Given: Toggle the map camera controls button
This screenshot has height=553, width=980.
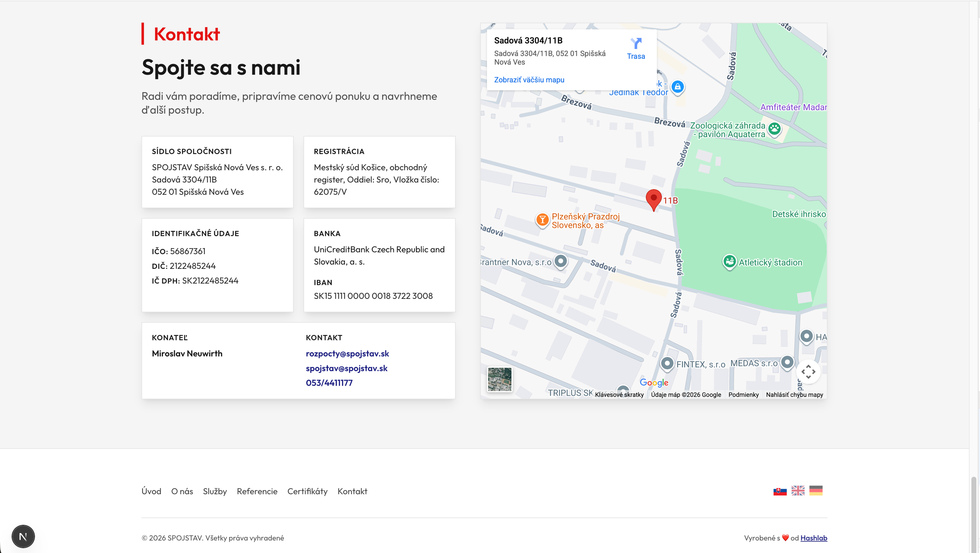Looking at the screenshot, I should click(808, 372).
